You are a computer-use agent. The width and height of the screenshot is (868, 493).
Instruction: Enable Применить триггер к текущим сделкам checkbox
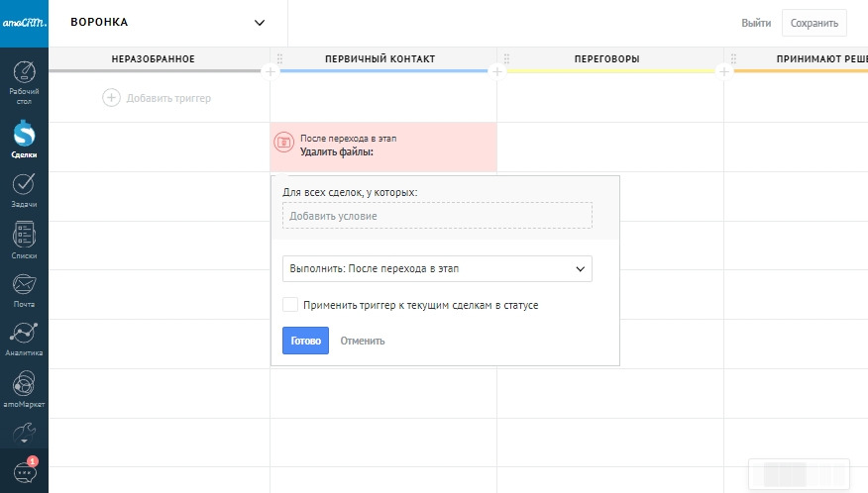[290, 305]
